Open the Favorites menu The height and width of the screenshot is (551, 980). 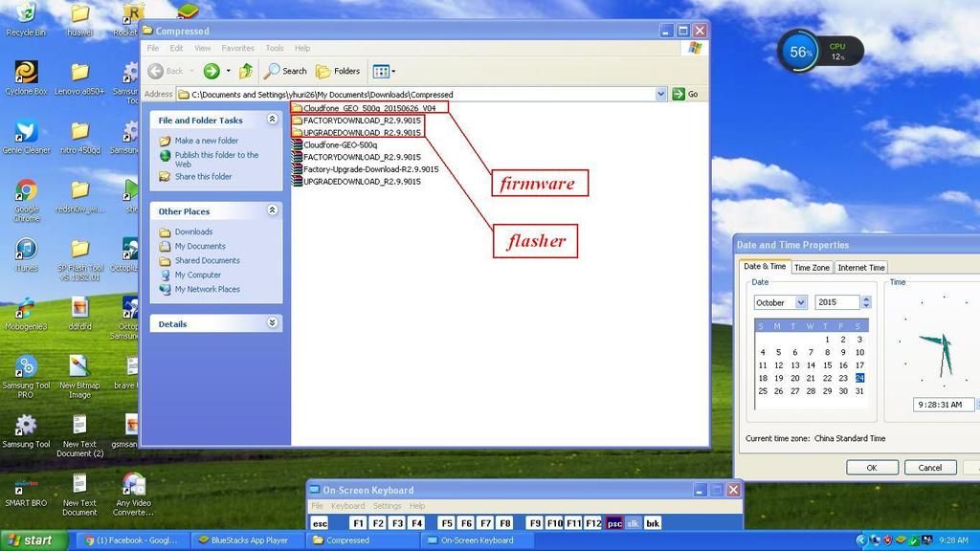pos(237,48)
